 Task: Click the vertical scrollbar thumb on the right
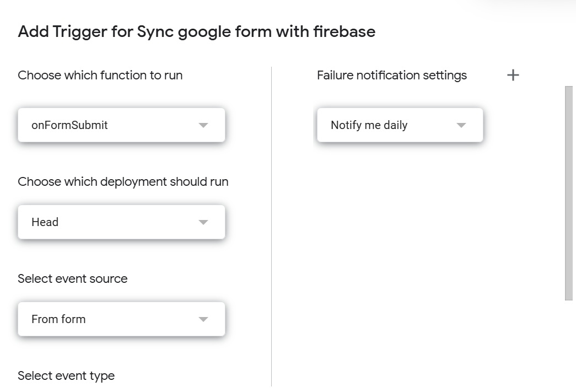(x=569, y=193)
